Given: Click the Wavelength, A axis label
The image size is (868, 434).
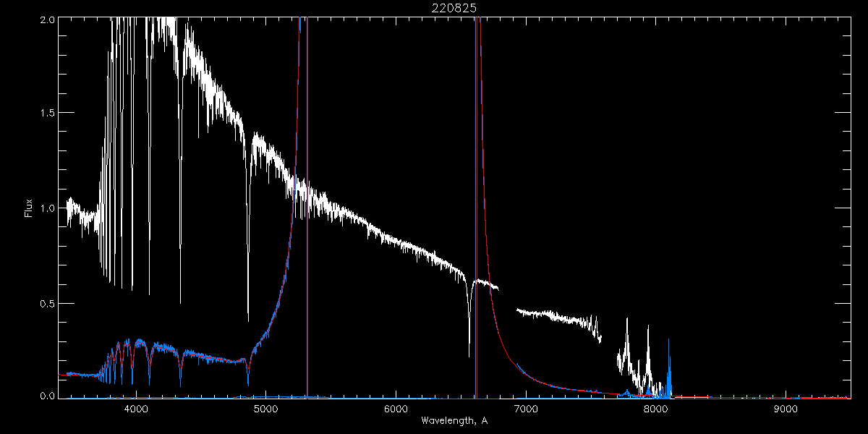Looking at the screenshot, I should click(x=454, y=421).
